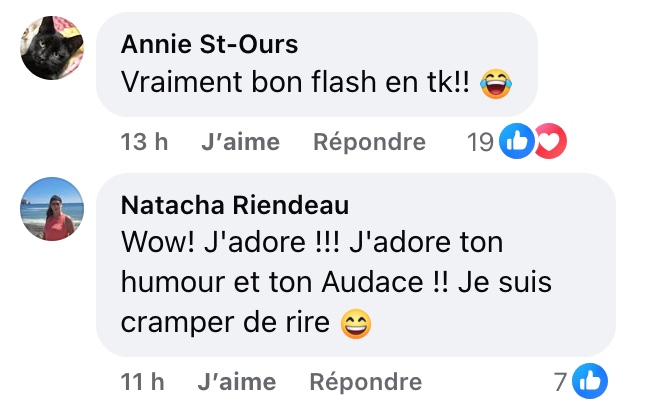Viewport: 648px width, 414px height.
Task: Like Natacha Riendeau's comment with J'aime
Action: [237, 381]
